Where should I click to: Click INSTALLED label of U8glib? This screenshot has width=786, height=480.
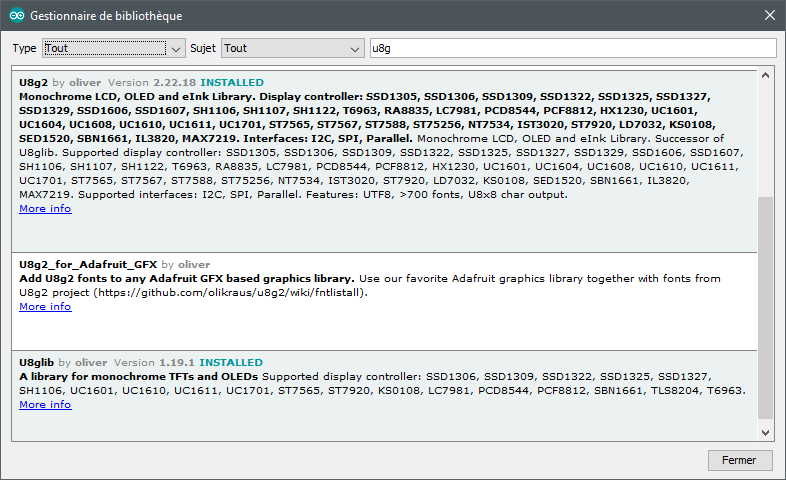(x=231, y=362)
